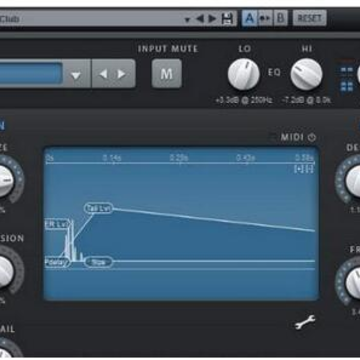Open settings with the wrench icon
Screen dimensions: 360x360
click(x=305, y=322)
